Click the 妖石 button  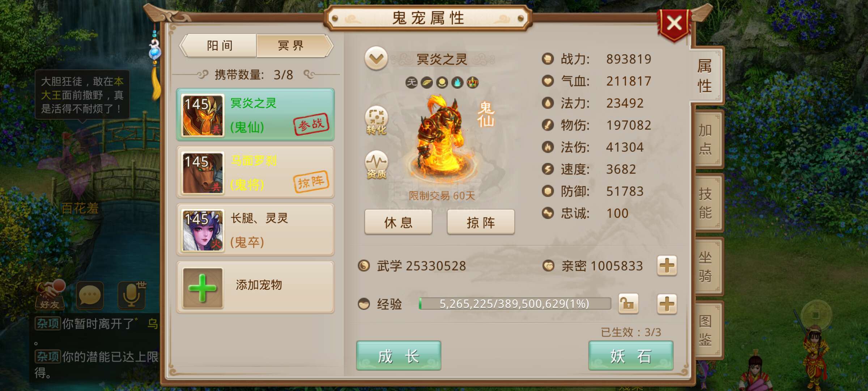click(x=631, y=356)
